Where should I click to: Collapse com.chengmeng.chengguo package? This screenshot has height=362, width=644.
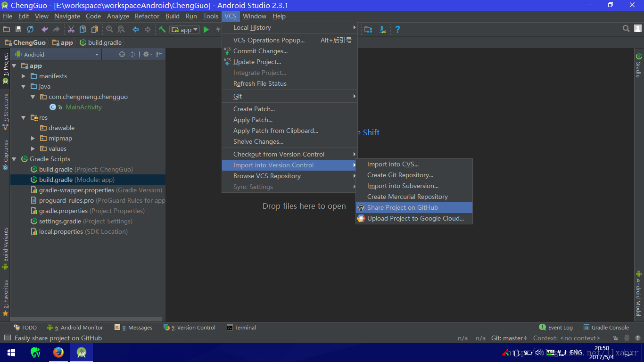point(33,97)
